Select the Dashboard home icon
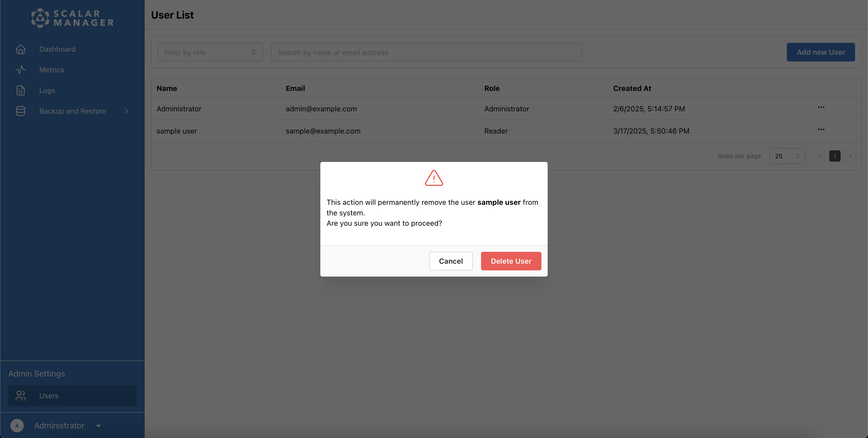 point(21,49)
